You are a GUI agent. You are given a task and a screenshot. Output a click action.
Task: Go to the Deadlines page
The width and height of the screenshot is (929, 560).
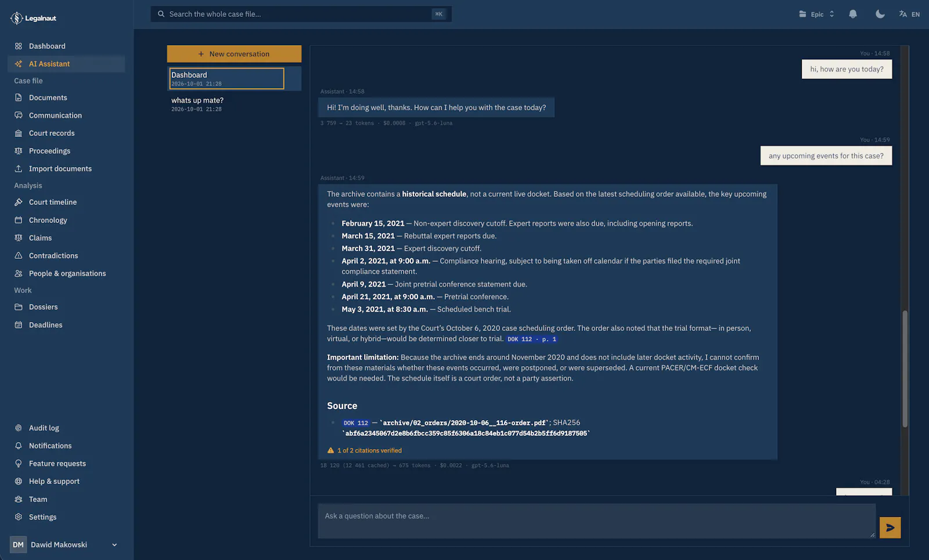(x=66, y=325)
